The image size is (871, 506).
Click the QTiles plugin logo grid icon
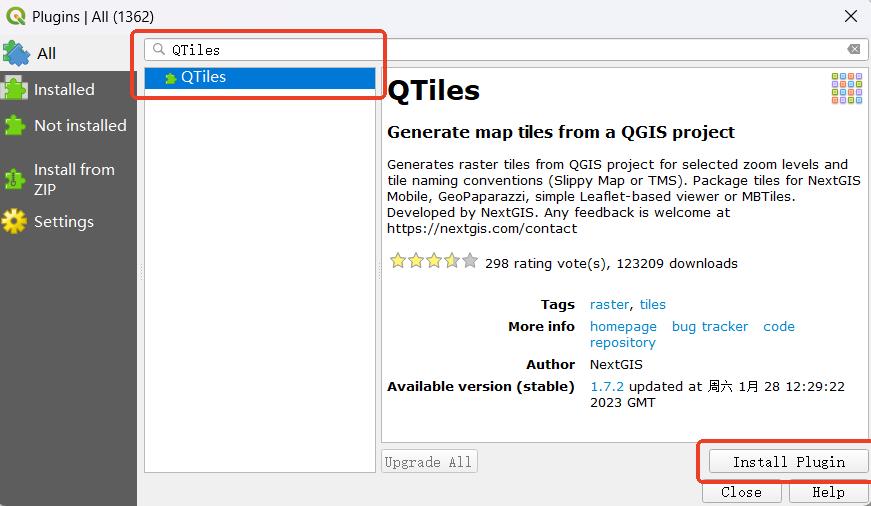tap(847, 88)
